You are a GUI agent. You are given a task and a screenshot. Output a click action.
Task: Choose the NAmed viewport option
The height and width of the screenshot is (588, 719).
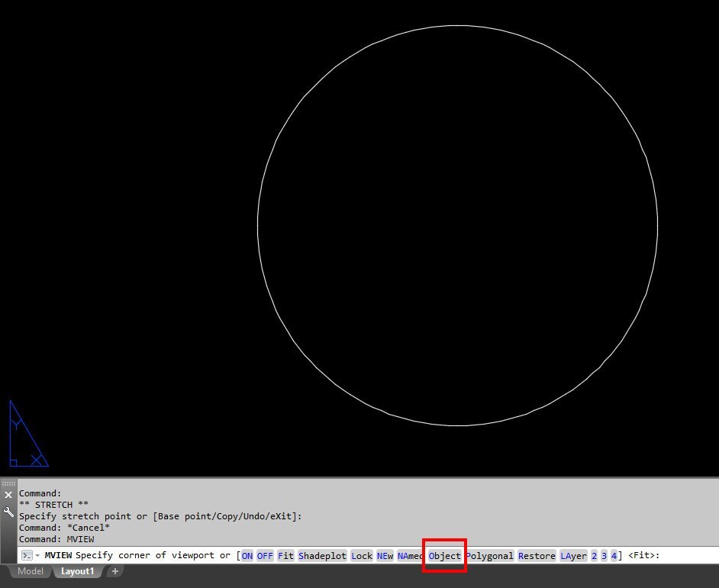[409, 556]
